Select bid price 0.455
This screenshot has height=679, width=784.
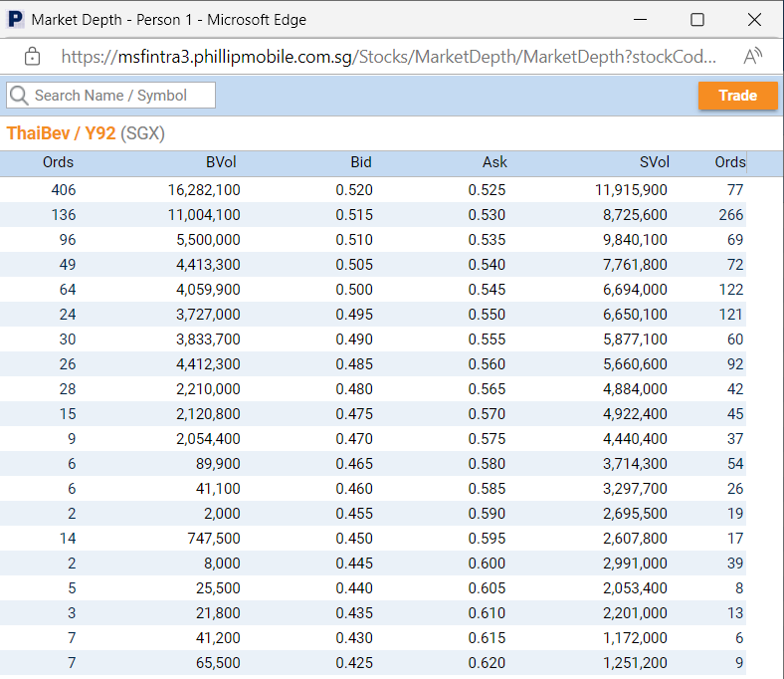[x=354, y=514]
